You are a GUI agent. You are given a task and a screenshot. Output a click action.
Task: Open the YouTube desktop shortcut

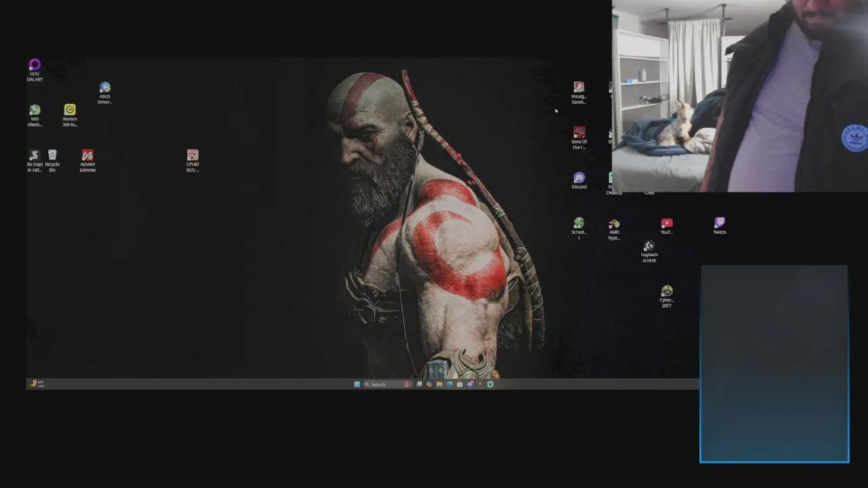coord(667,226)
